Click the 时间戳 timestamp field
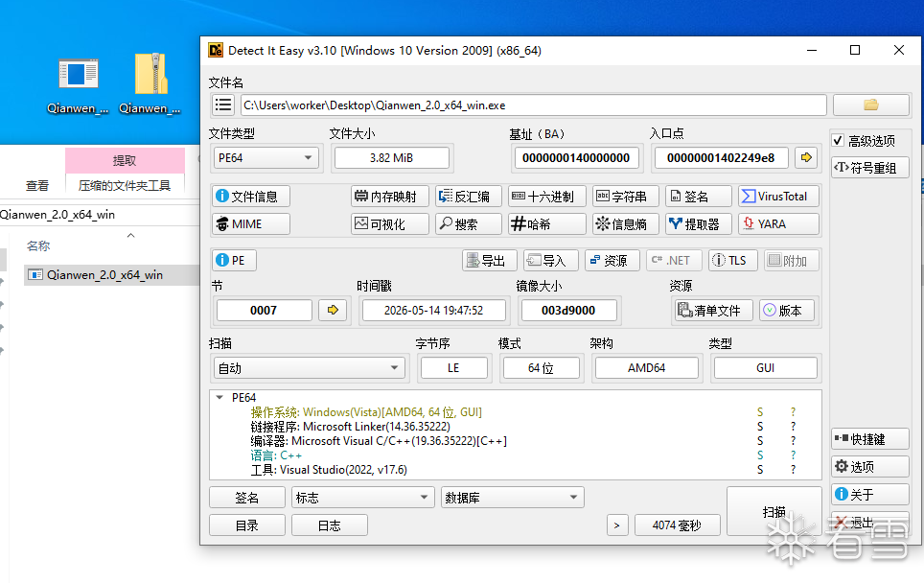This screenshot has width=924, height=583. [433, 310]
